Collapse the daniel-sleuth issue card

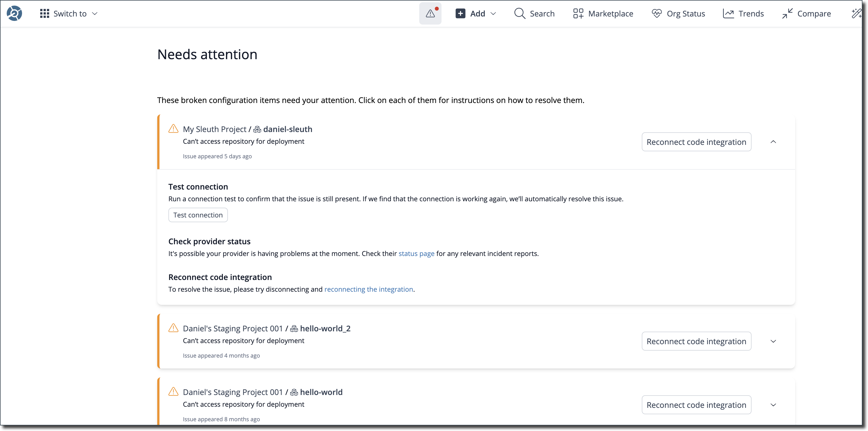click(x=773, y=142)
